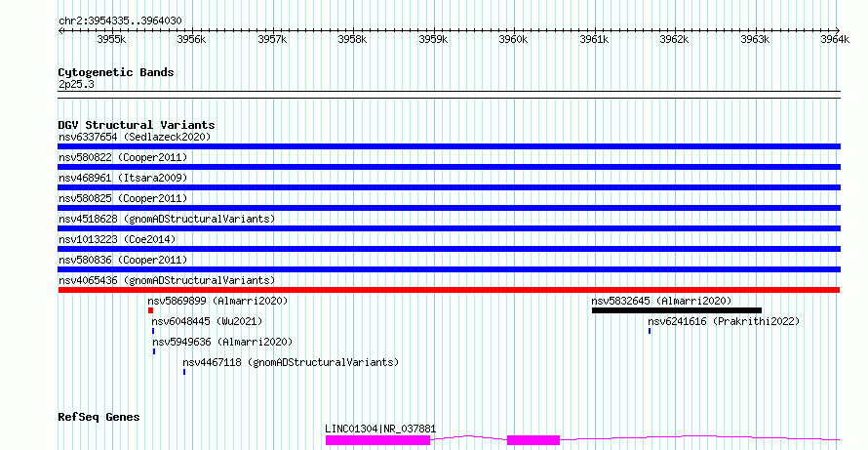Click the black bar under nsv5832645
Image resolution: width=868 pixels, height=450 pixels.
(677, 310)
